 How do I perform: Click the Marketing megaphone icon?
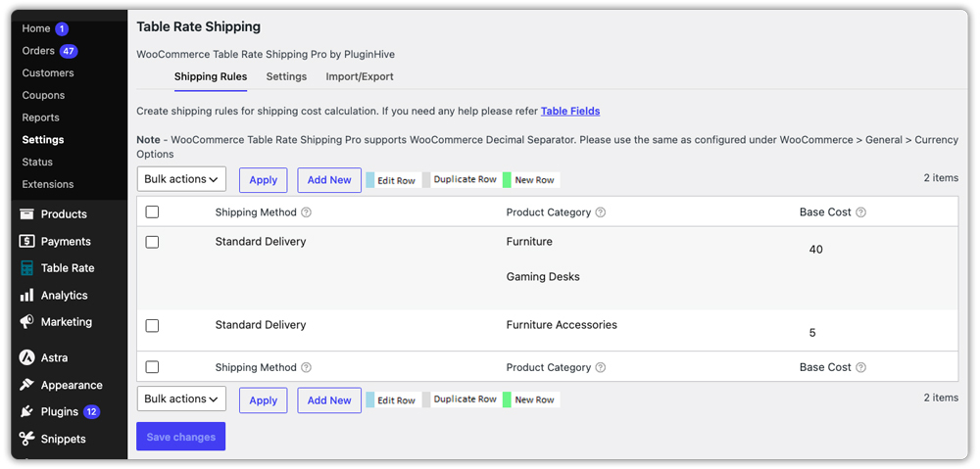click(26, 322)
